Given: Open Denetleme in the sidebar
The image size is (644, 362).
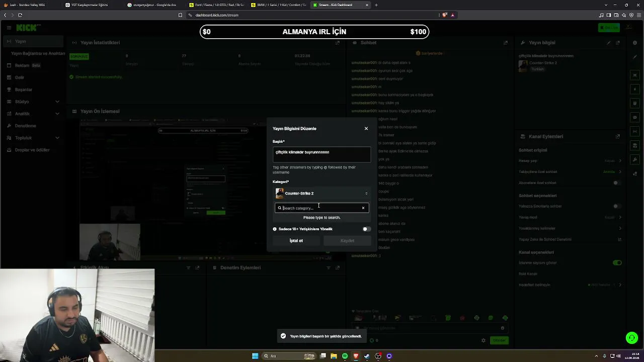Looking at the screenshot, I should tap(32, 126).
